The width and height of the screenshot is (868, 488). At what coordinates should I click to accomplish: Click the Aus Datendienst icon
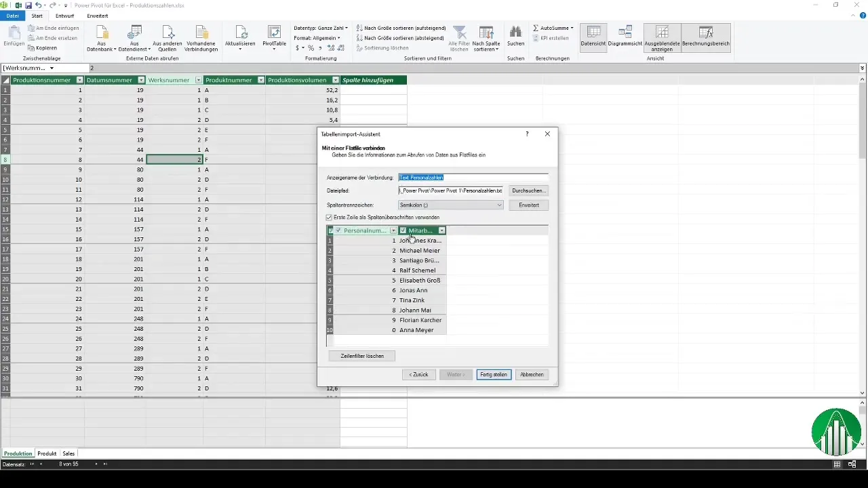(134, 31)
